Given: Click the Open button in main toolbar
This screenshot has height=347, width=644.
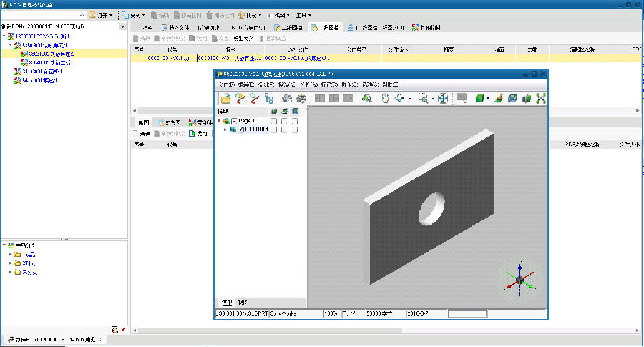Looking at the screenshot, I should tap(99, 14).
